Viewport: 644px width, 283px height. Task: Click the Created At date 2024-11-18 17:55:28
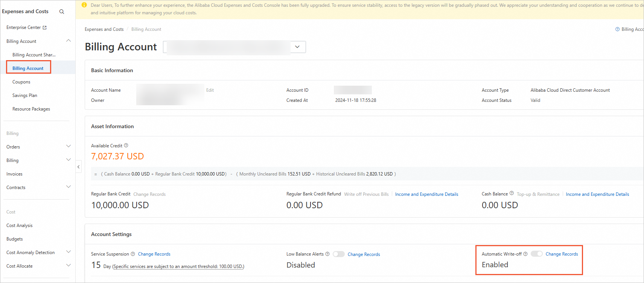(x=356, y=100)
